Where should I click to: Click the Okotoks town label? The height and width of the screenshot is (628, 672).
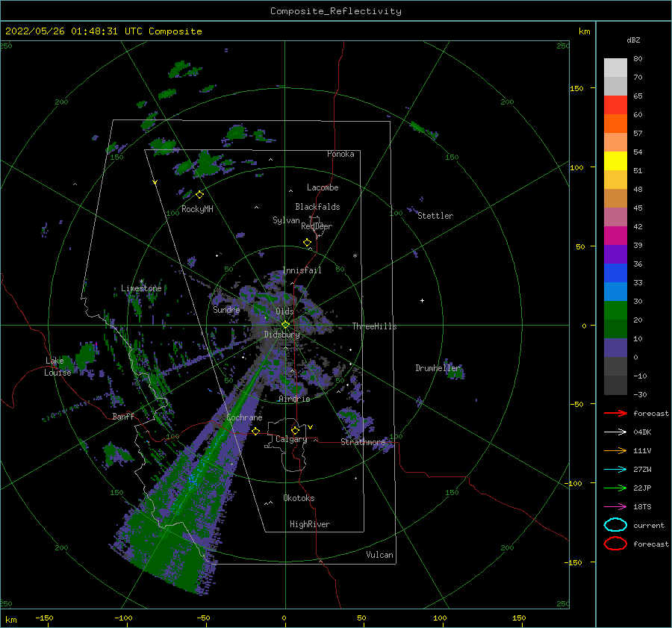coord(299,498)
